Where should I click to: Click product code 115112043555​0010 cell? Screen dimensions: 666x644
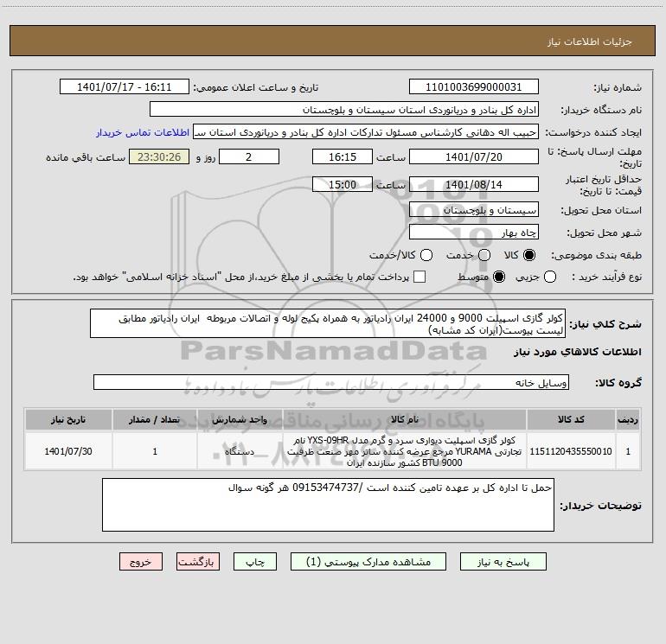click(571, 451)
